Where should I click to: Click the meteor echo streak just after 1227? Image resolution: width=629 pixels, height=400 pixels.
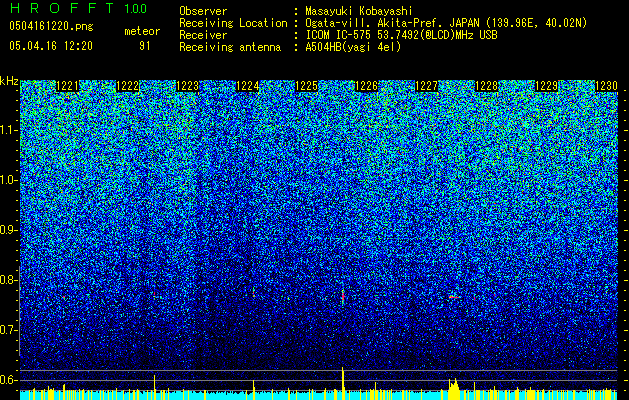point(454,297)
